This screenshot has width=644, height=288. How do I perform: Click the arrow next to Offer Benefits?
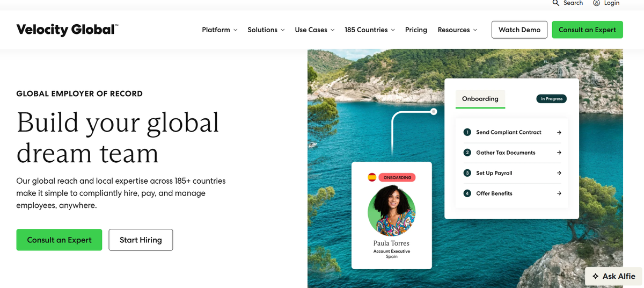coord(559,193)
